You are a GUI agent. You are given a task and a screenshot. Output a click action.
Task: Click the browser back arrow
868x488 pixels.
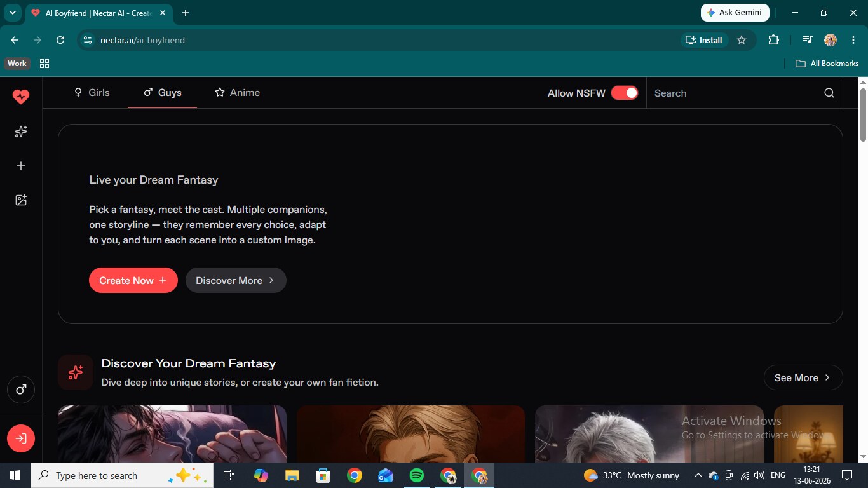point(15,40)
